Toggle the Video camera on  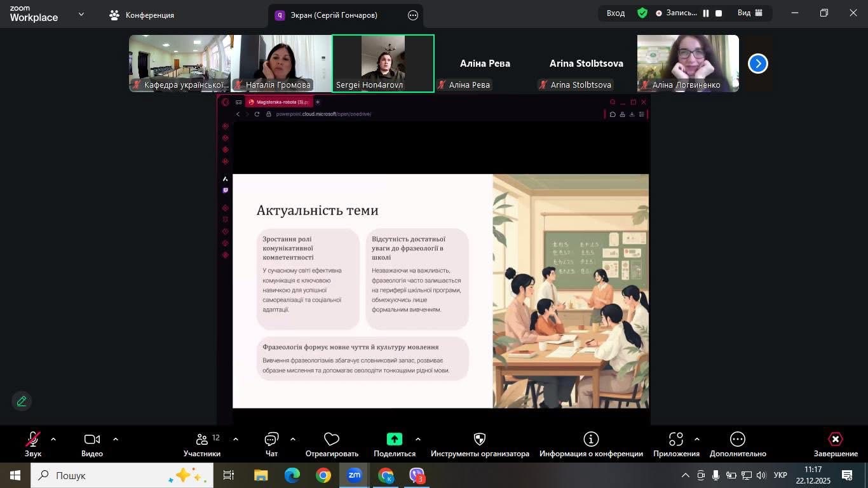[92, 440]
